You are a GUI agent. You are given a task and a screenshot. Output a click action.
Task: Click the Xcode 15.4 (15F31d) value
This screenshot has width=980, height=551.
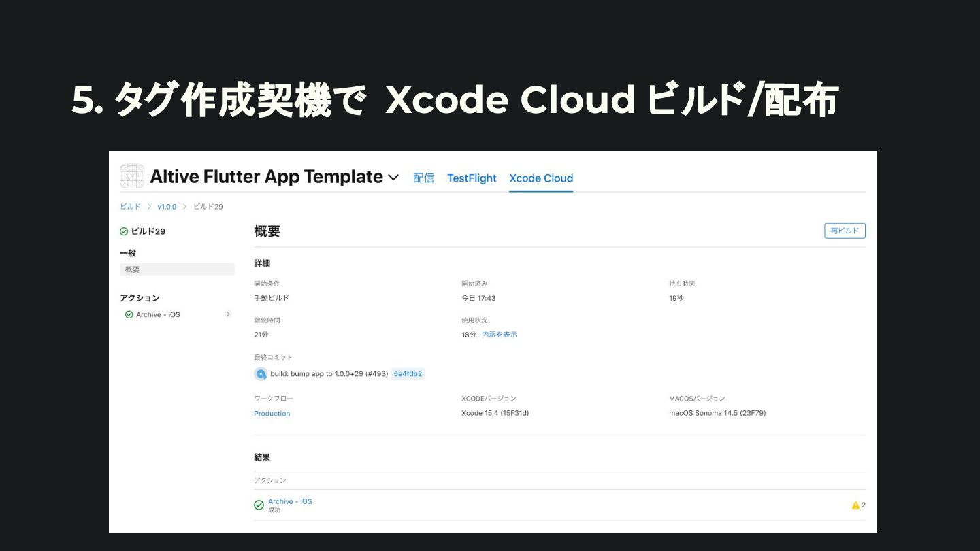tap(495, 413)
